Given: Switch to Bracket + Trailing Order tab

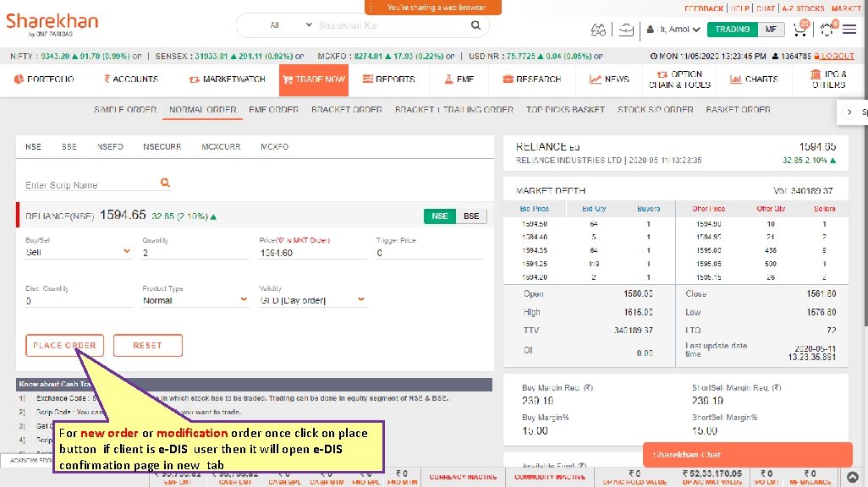Looking at the screenshot, I should pyautogui.click(x=454, y=110).
